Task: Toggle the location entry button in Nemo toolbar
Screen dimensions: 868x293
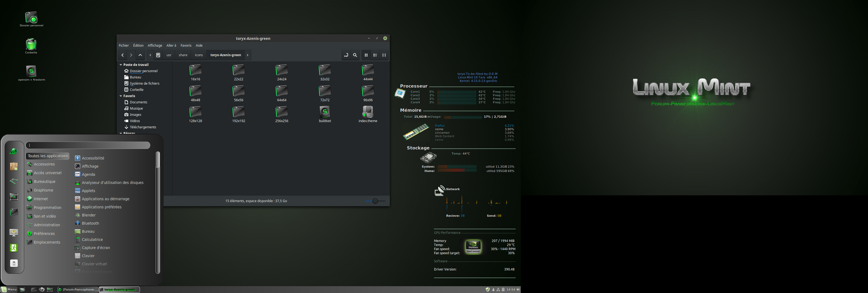Action: click(346, 55)
